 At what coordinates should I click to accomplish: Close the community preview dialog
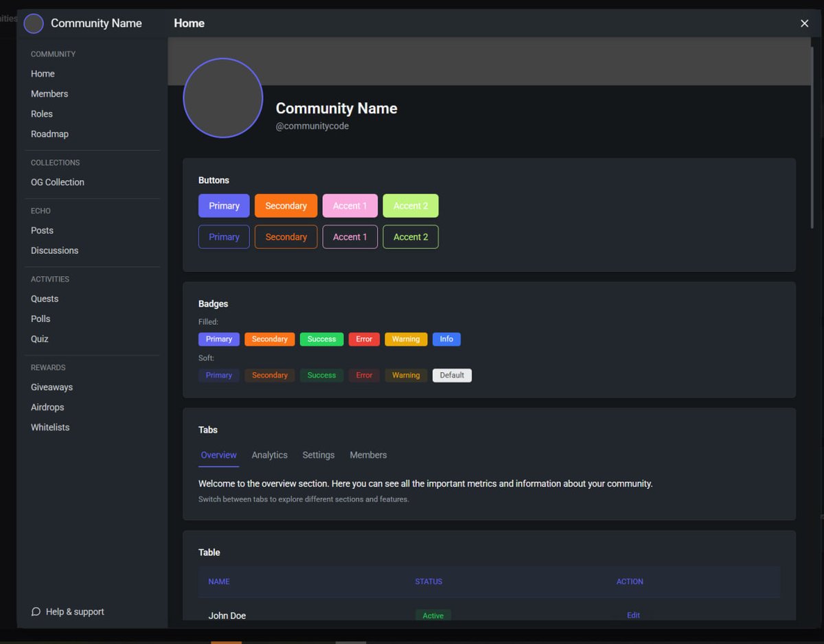click(805, 23)
